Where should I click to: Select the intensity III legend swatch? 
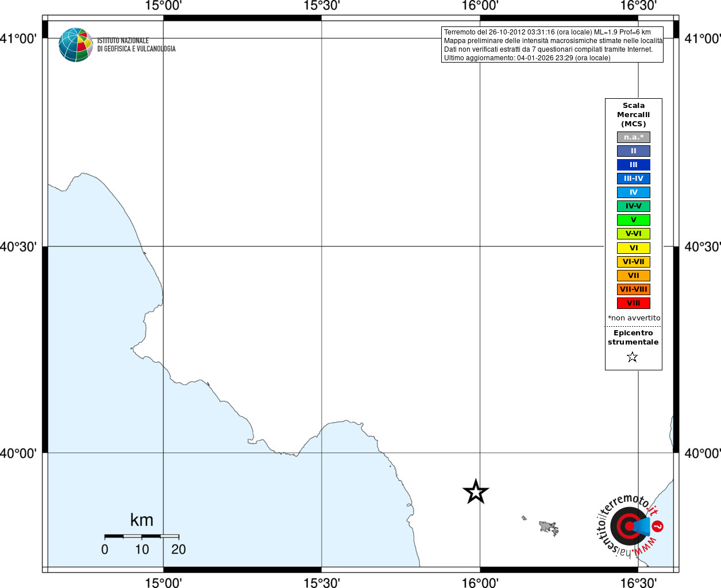pos(634,165)
